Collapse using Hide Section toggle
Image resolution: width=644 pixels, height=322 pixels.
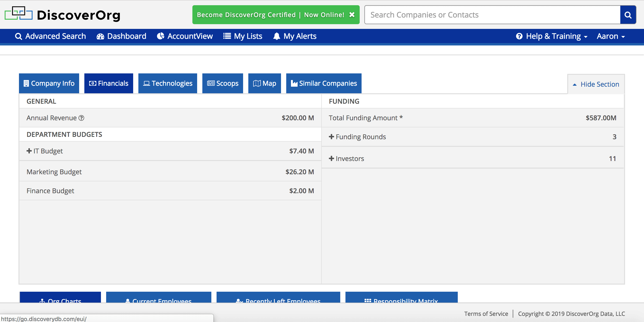click(x=596, y=84)
